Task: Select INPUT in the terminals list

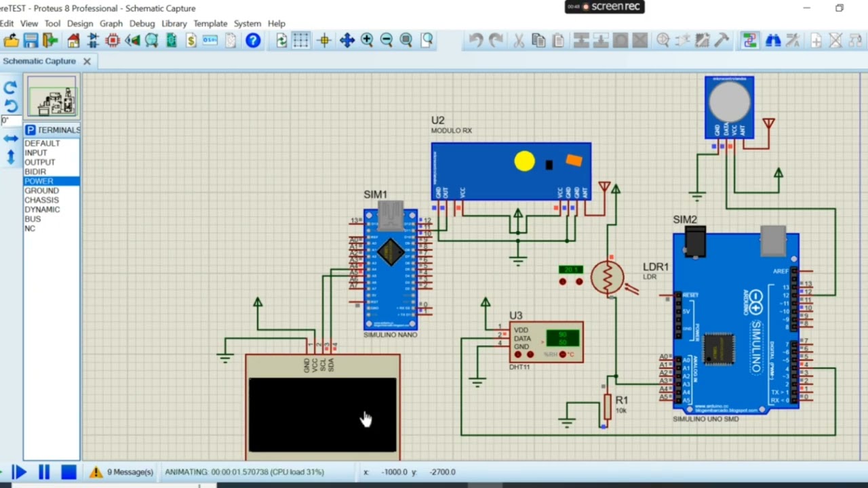Action: click(36, 152)
